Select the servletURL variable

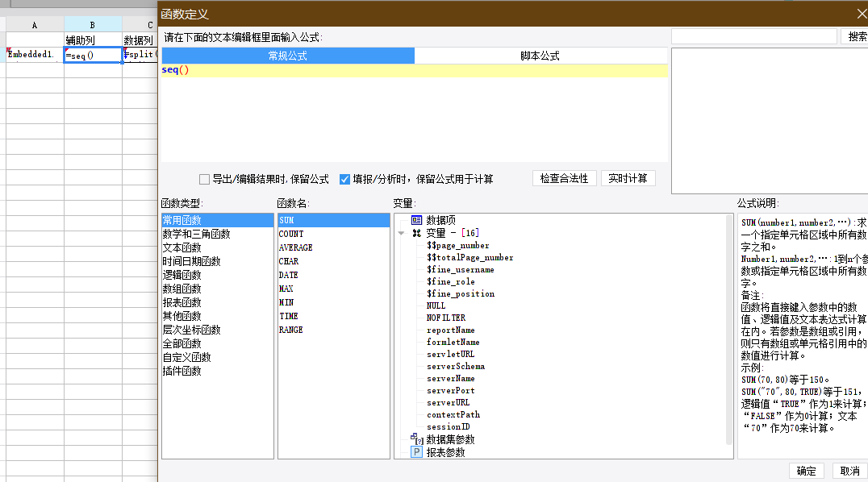(x=451, y=354)
